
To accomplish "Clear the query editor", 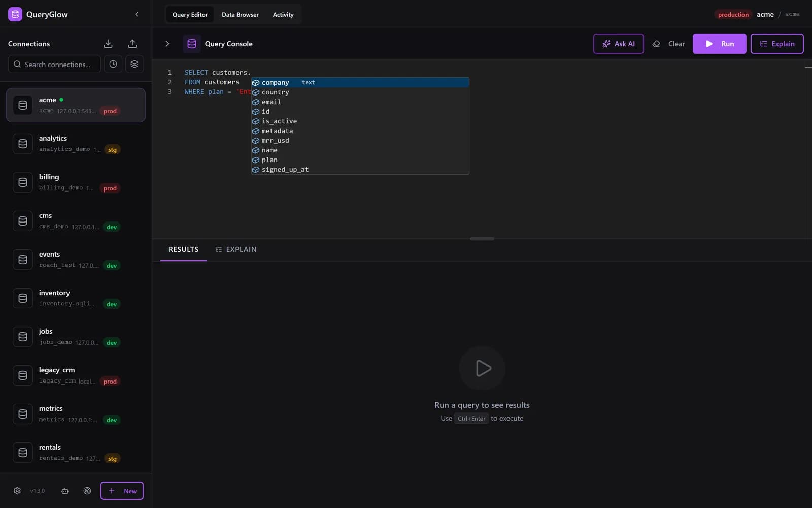I will pos(668,44).
